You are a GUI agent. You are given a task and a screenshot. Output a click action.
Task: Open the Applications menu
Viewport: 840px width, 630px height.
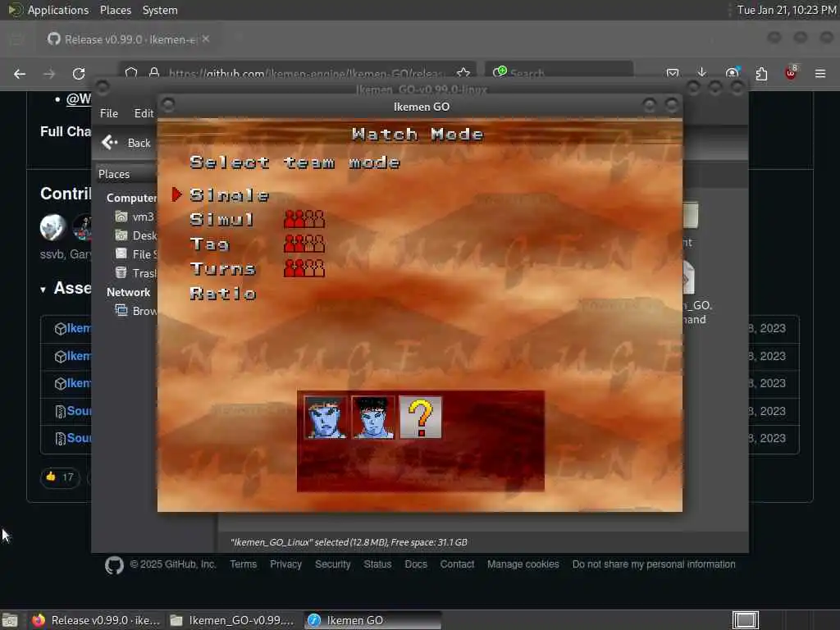(58, 10)
